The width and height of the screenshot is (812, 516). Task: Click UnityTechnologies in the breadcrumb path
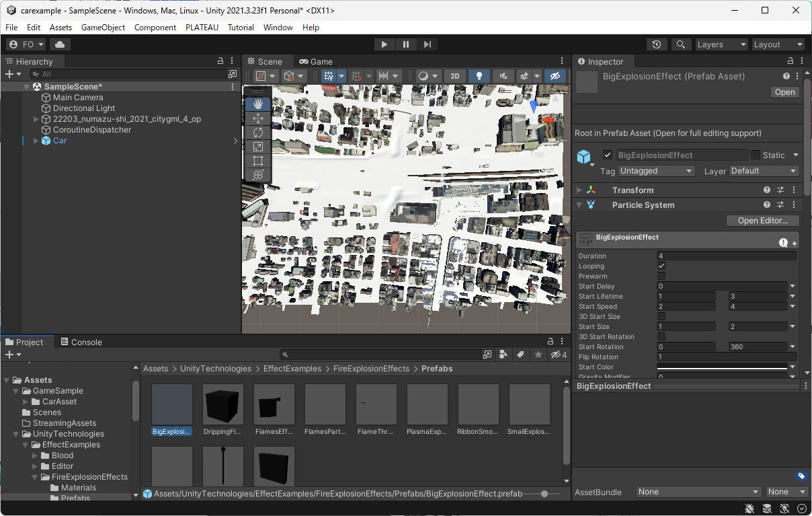(216, 369)
